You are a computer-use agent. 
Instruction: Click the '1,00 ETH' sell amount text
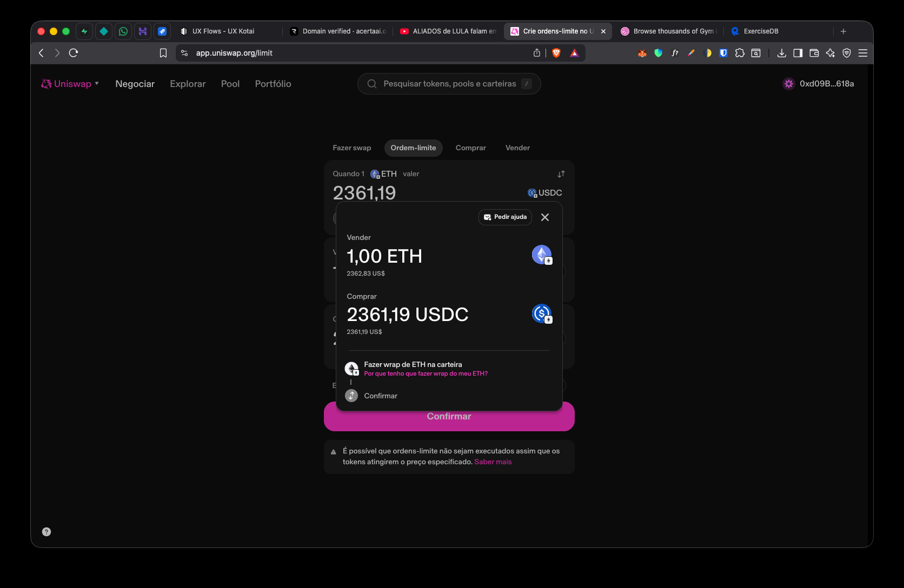point(384,256)
